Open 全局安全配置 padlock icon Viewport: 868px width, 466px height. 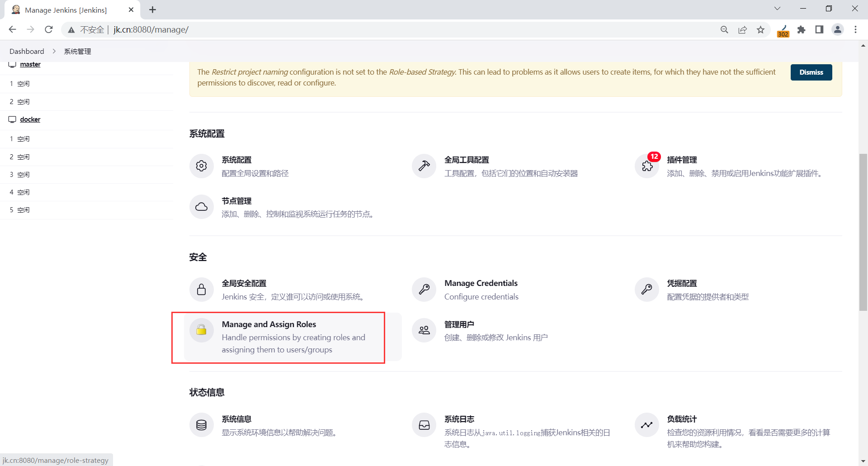202,290
